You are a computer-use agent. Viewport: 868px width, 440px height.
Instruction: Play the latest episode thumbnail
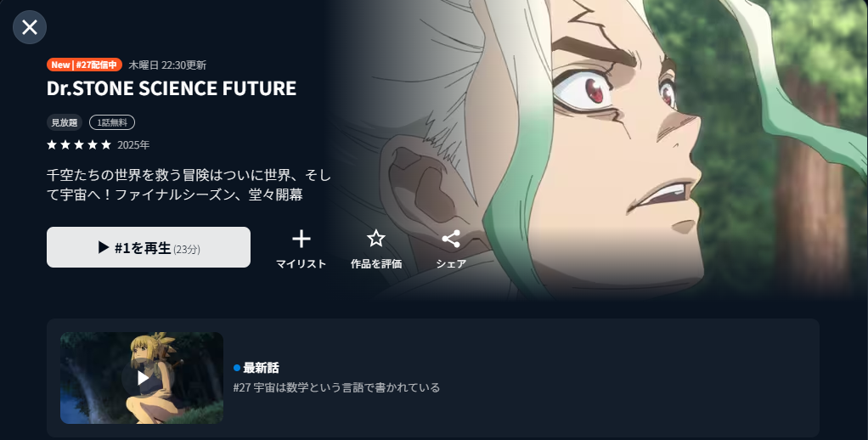click(142, 378)
